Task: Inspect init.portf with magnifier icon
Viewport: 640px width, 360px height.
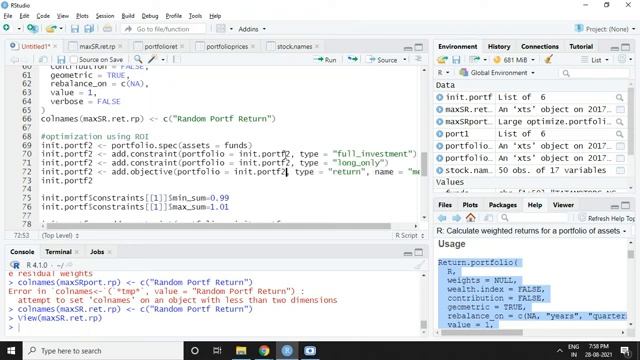Action: tap(620, 97)
